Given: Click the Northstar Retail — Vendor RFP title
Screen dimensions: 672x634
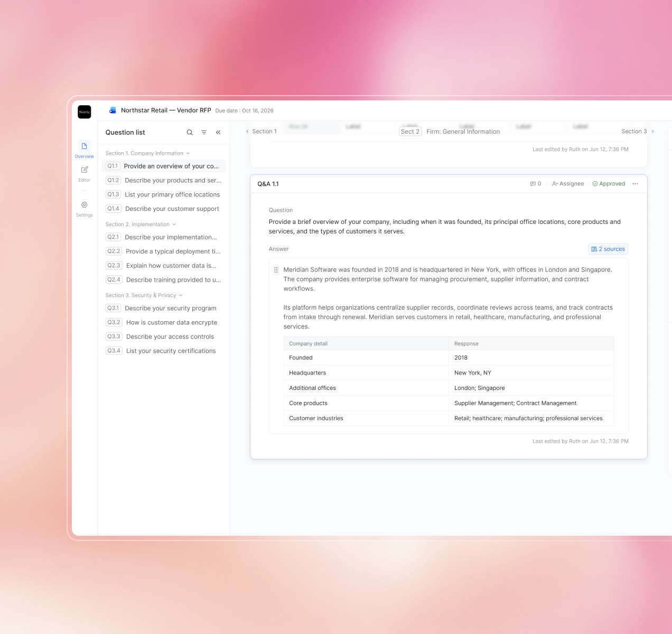Looking at the screenshot, I should tap(166, 110).
